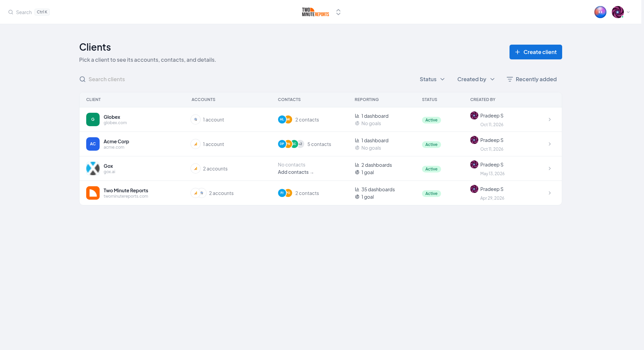
Task: Focus the Search clients field
Action: tap(107, 79)
